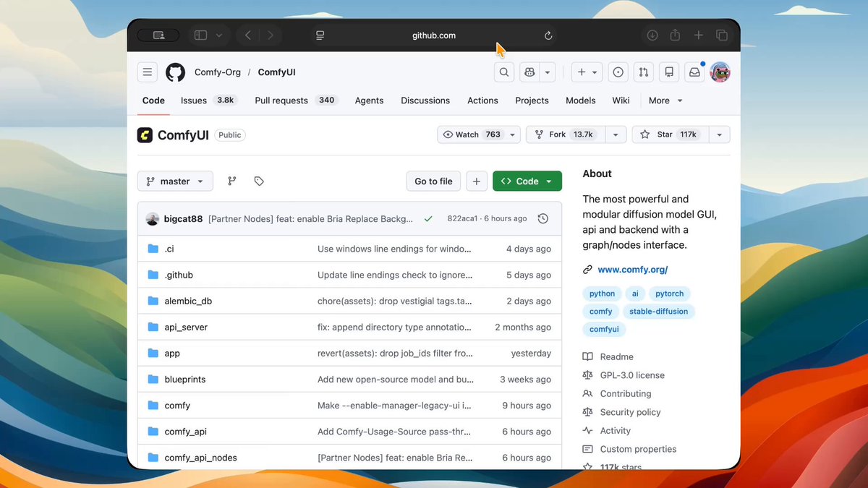Screen dimensions: 868x488
Task: Open the Agents tab
Action: coord(369,100)
